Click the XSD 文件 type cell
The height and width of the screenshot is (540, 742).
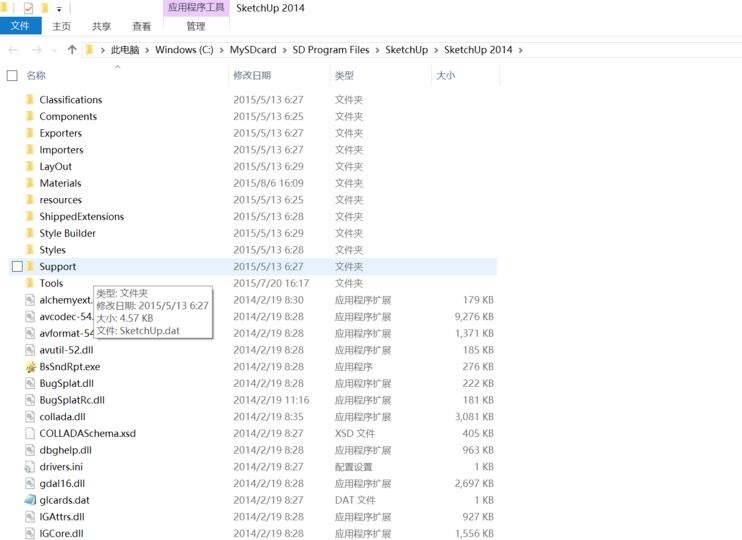355,434
